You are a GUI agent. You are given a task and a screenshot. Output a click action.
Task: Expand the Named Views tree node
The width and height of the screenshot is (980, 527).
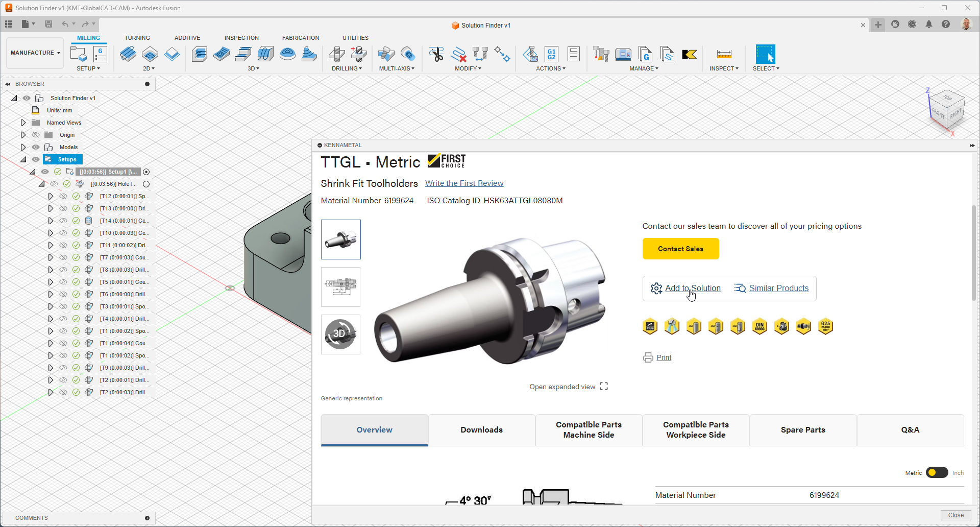pos(23,123)
